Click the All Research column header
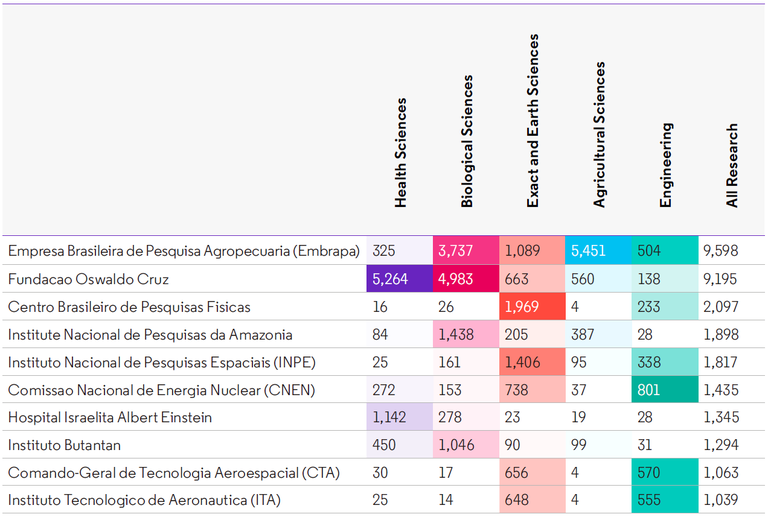Screen dimensions: 768x517 732,166
